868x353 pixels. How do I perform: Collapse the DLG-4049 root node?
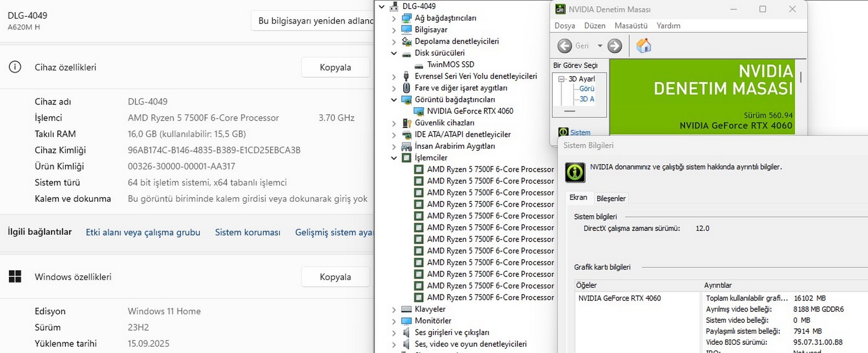coord(381,7)
